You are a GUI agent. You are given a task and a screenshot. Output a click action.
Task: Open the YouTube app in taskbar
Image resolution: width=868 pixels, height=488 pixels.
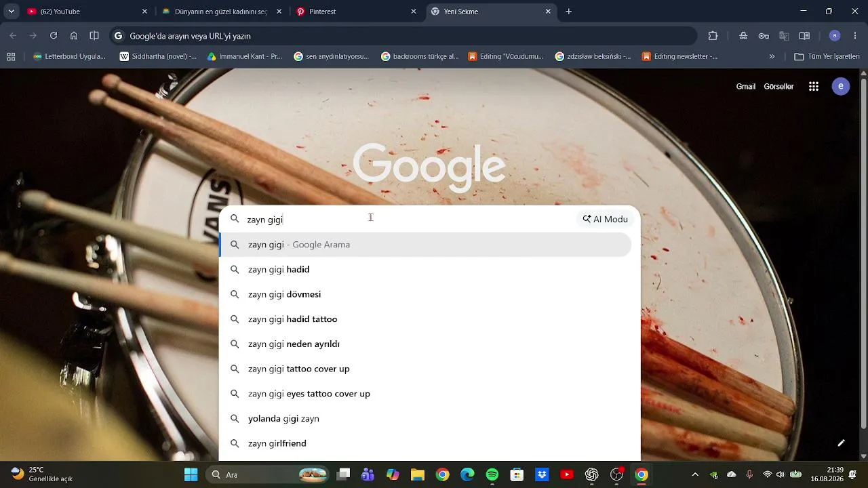567,474
